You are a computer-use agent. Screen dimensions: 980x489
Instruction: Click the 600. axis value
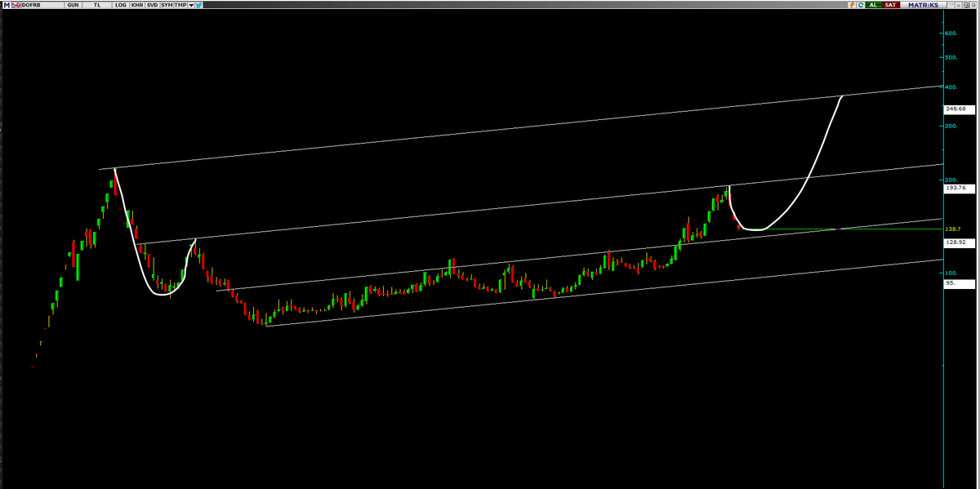coord(951,33)
